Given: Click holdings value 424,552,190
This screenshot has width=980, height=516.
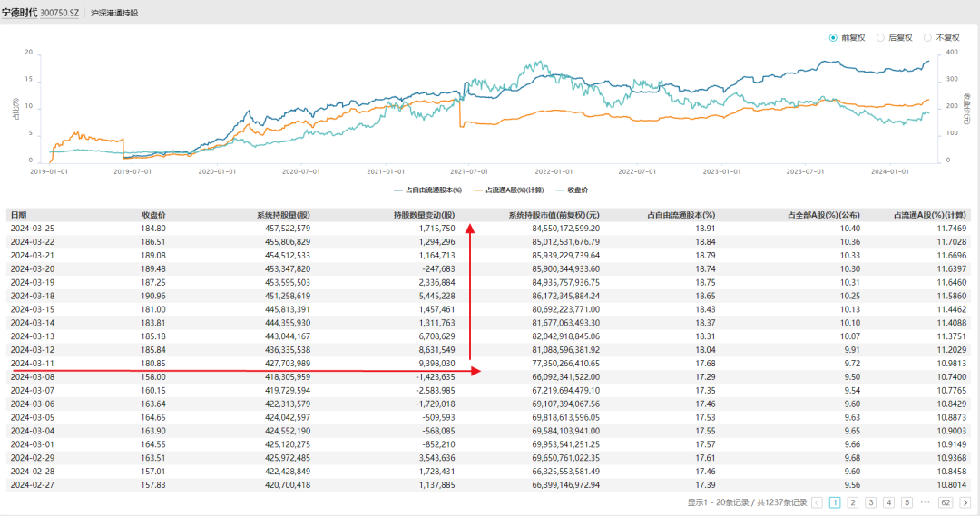Looking at the screenshot, I should pyautogui.click(x=288, y=431).
